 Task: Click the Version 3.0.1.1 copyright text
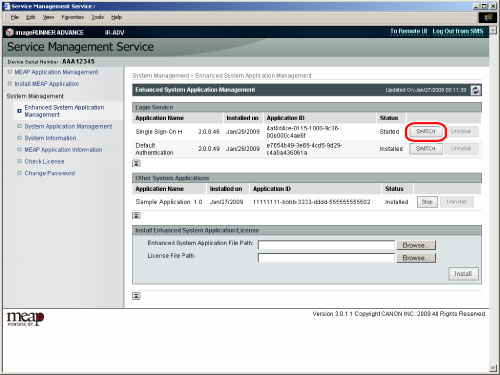[x=399, y=314]
